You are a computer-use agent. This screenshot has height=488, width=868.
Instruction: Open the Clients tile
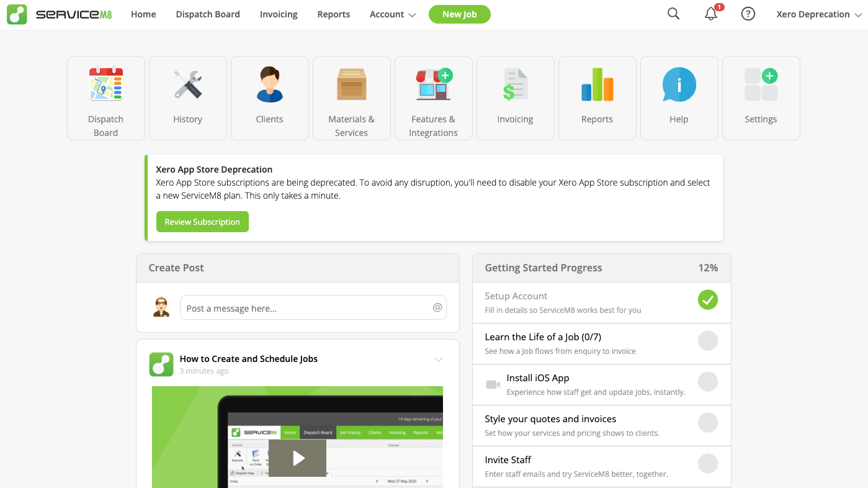(x=270, y=98)
